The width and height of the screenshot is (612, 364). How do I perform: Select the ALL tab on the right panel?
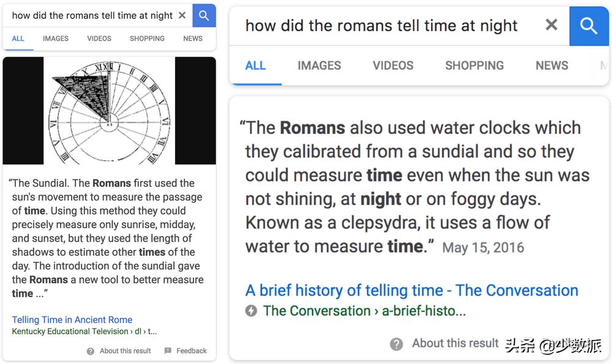pos(256,65)
